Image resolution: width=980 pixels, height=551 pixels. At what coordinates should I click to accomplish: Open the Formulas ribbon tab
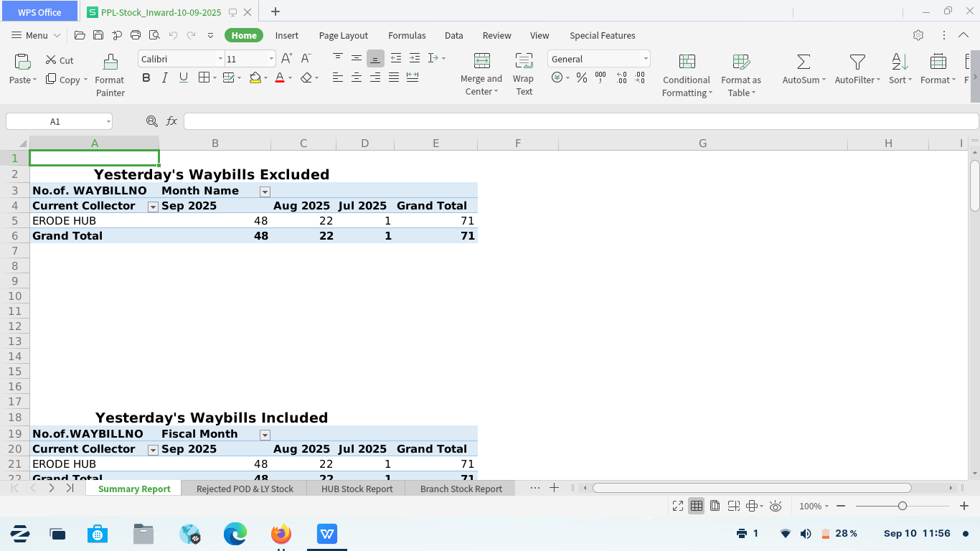coord(407,35)
